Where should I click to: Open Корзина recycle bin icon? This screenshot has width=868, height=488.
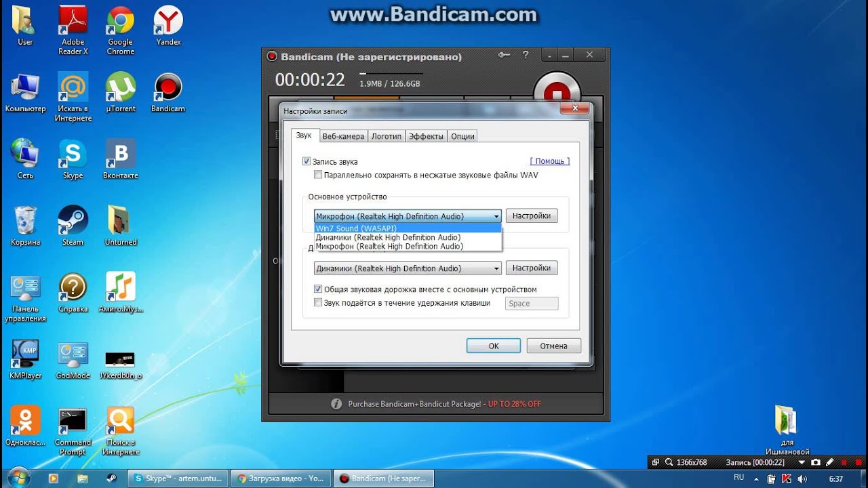pos(25,226)
